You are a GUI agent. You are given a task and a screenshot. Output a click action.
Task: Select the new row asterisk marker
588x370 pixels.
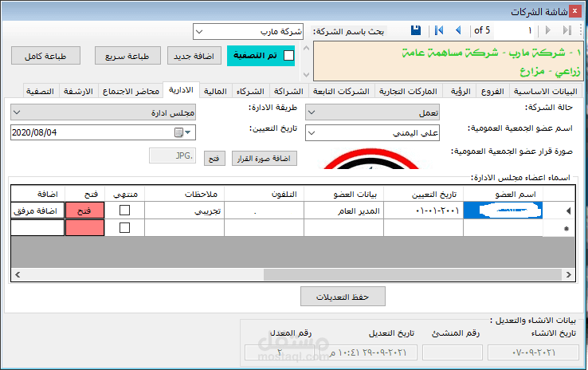[x=566, y=228]
